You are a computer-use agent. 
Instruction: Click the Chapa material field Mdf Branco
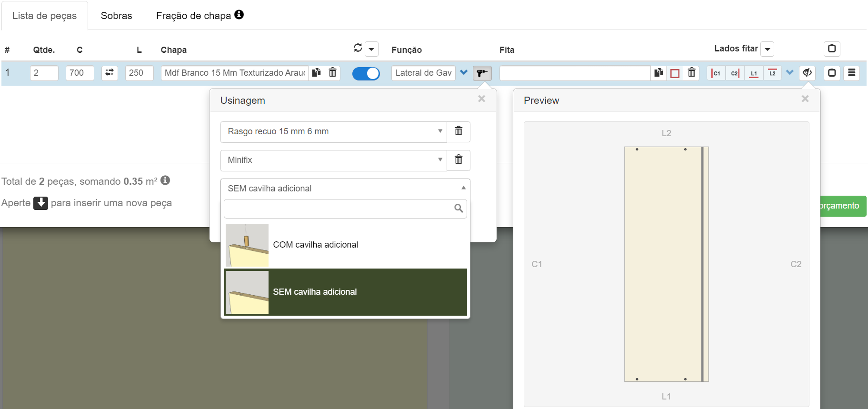[235, 73]
